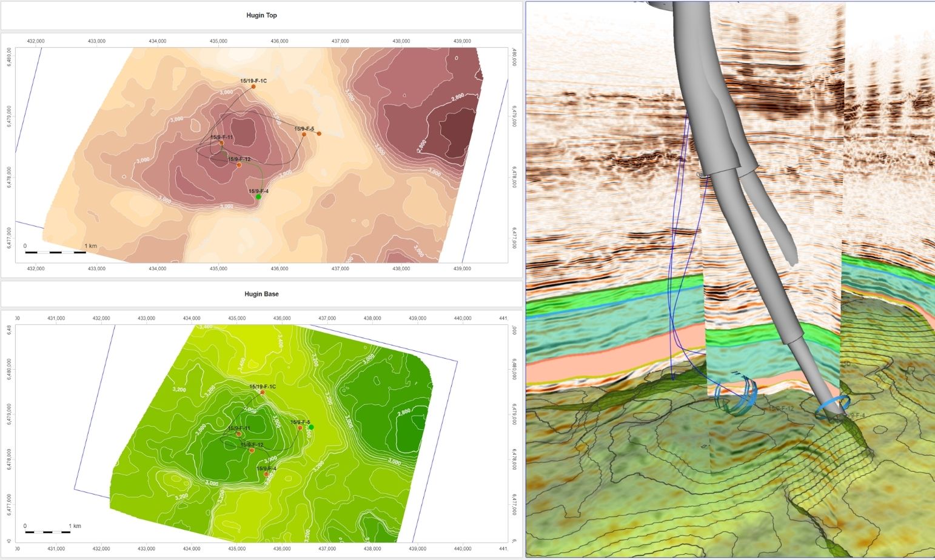
Task: Select the 15/19-F-1C well marker on Hugin Base map
Action: click(263, 392)
